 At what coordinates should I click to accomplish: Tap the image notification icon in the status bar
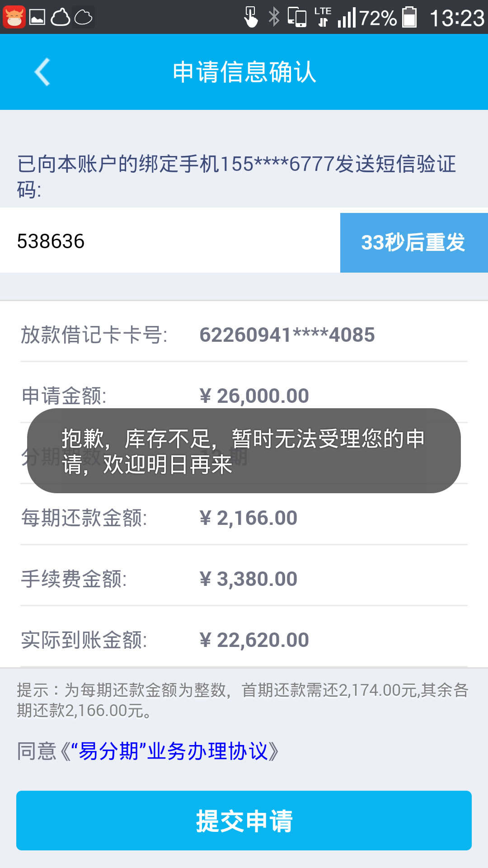pyautogui.click(x=37, y=17)
